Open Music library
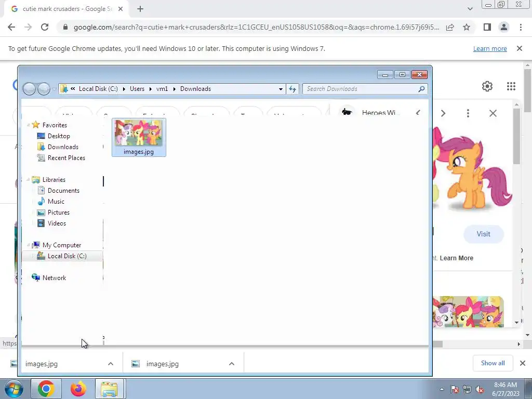The height and width of the screenshot is (399, 532). (56, 202)
